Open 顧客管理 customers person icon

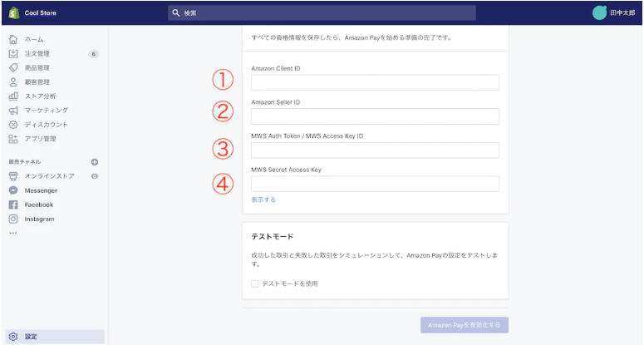pyautogui.click(x=13, y=81)
